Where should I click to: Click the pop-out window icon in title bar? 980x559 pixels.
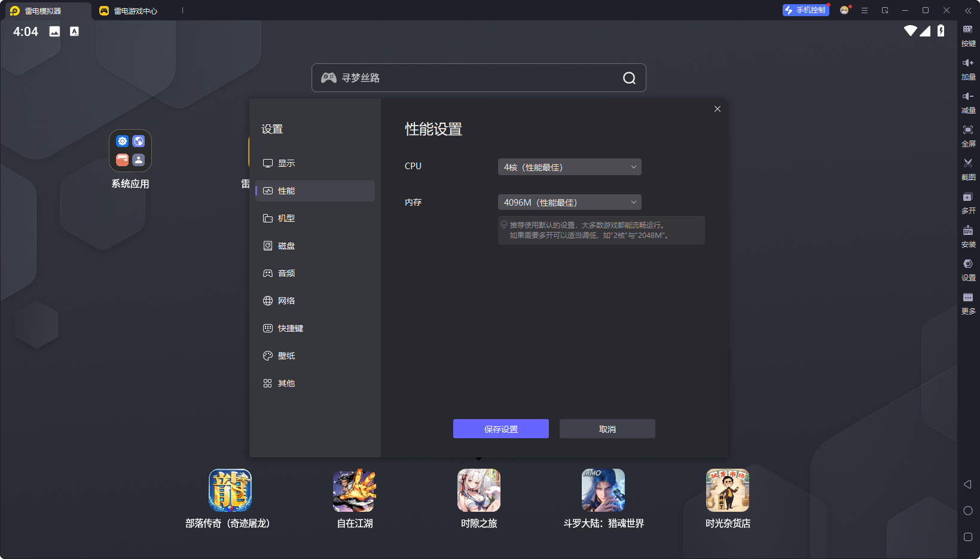[885, 10]
